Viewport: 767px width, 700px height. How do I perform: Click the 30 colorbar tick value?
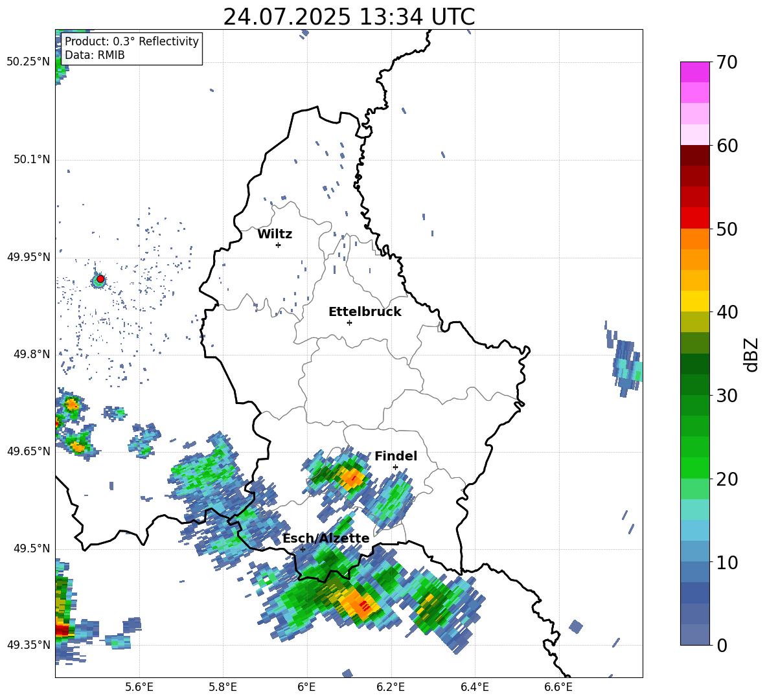click(727, 396)
